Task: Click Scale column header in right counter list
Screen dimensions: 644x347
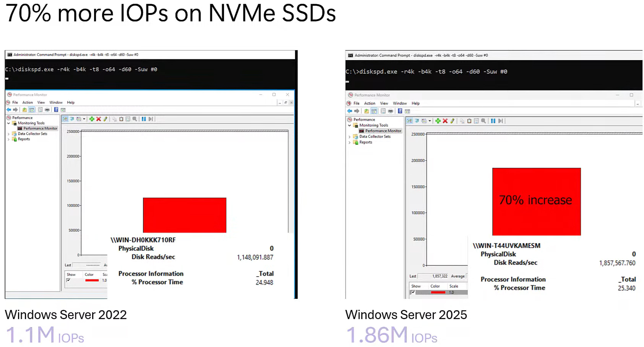Action: coord(454,286)
